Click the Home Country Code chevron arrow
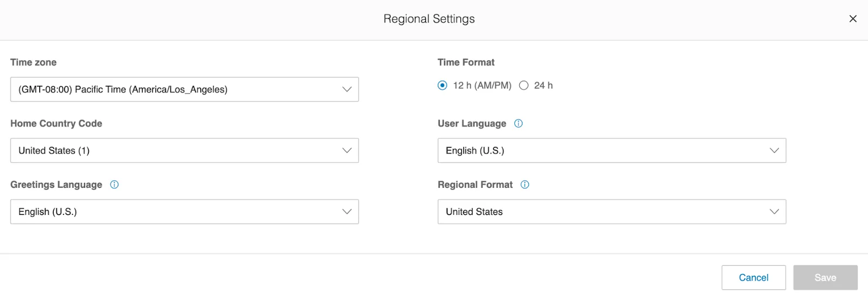This screenshot has width=868, height=299. click(347, 150)
